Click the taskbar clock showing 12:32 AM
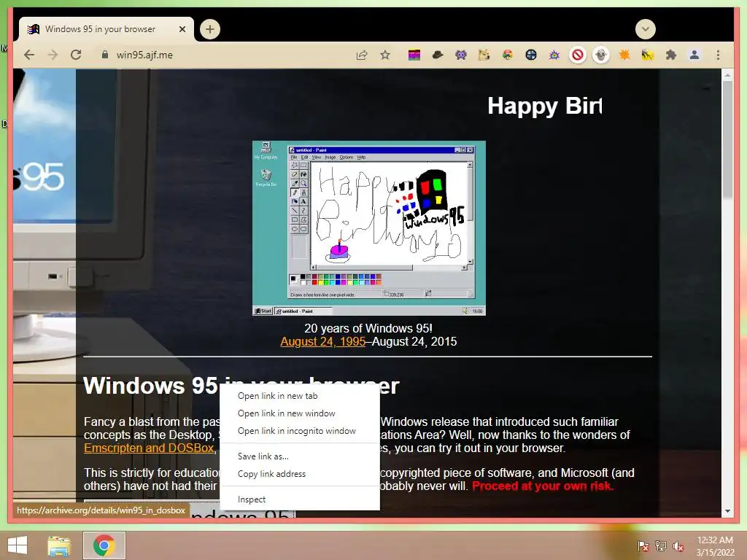Image resolution: width=747 pixels, height=560 pixels. pos(715,546)
